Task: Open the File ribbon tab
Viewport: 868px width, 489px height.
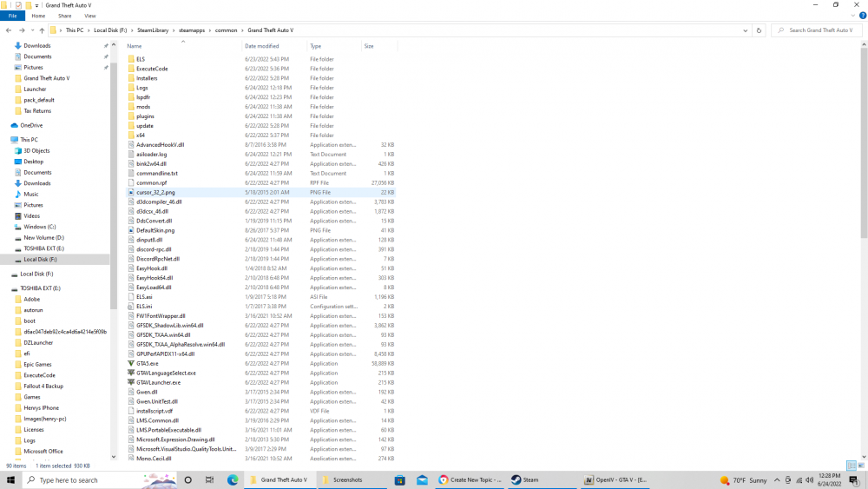Action: click(x=12, y=16)
